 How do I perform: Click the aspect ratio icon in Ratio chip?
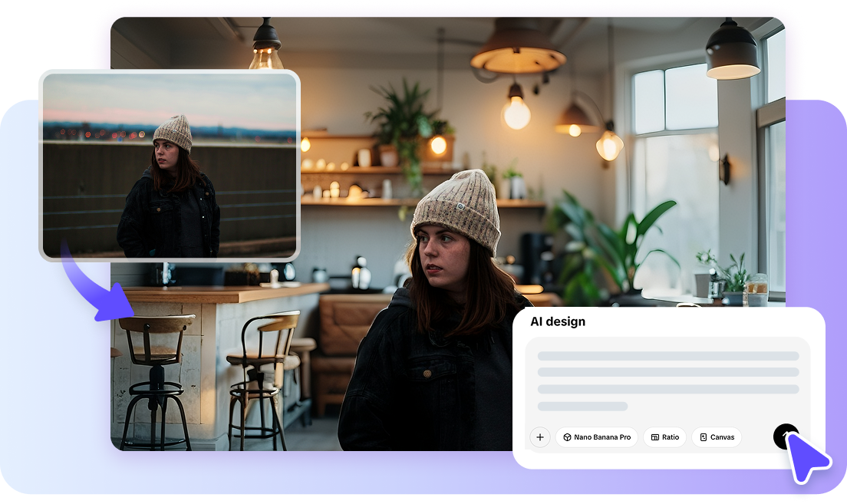point(654,437)
